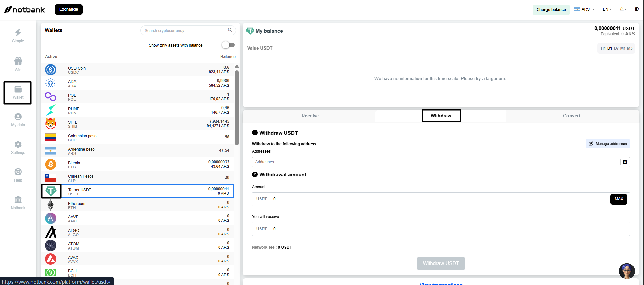Click the Manage addresses button
This screenshot has width=644, height=285.
[x=608, y=144]
